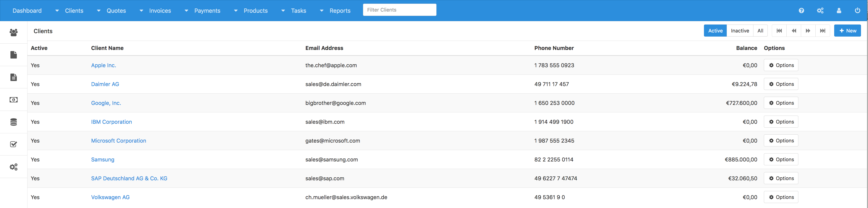Select balance €9.224,78
The image size is (868, 208).
click(744, 84)
